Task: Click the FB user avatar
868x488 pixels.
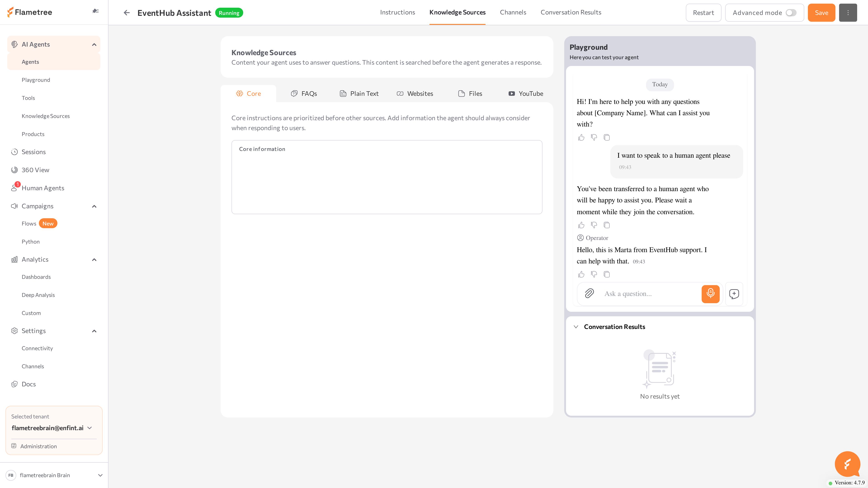Action: (11, 475)
